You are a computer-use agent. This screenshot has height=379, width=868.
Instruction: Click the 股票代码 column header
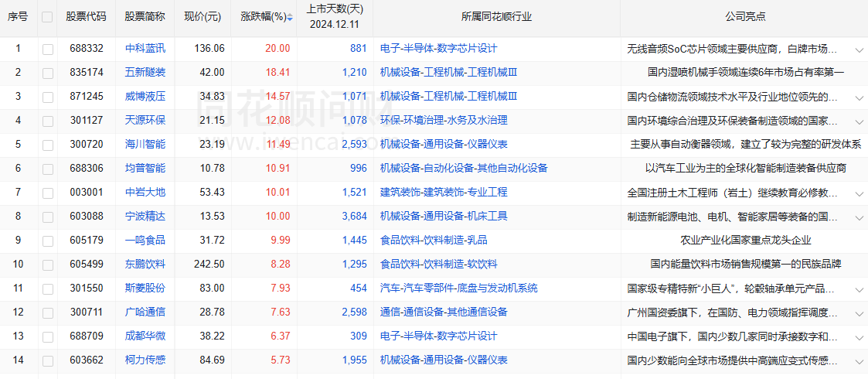87,17
